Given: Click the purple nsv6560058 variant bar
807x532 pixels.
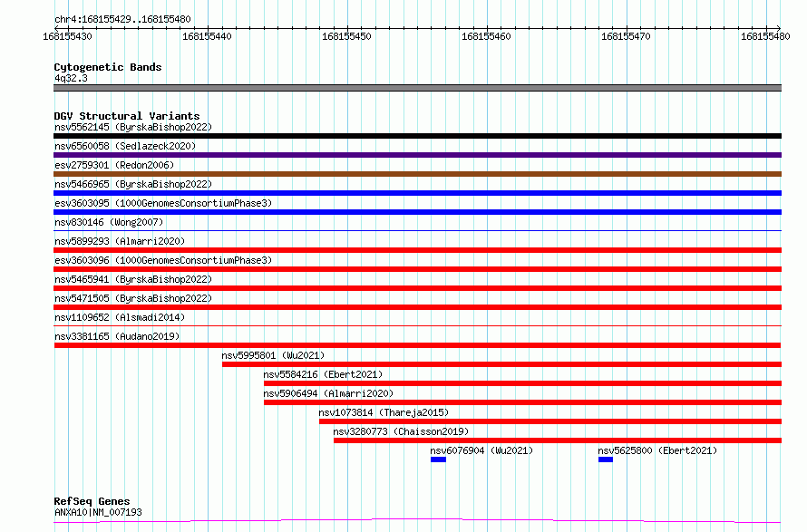Looking at the screenshot, I should pos(417,155).
